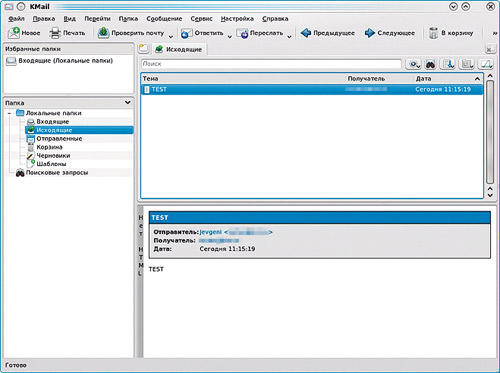Show hidden toolbar items with » chevron
Image resolution: width=500 pixels, height=373 pixels.
pyautogui.click(x=495, y=33)
